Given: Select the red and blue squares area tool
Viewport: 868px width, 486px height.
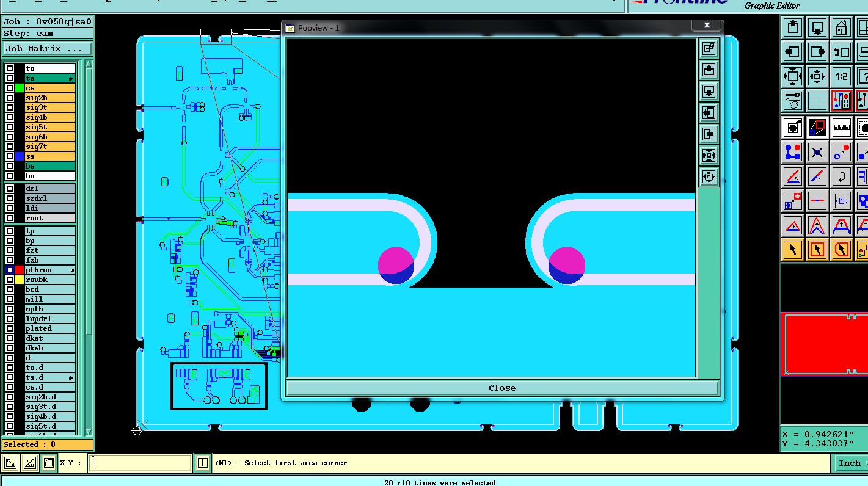Looking at the screenshot, I should 817,128.
